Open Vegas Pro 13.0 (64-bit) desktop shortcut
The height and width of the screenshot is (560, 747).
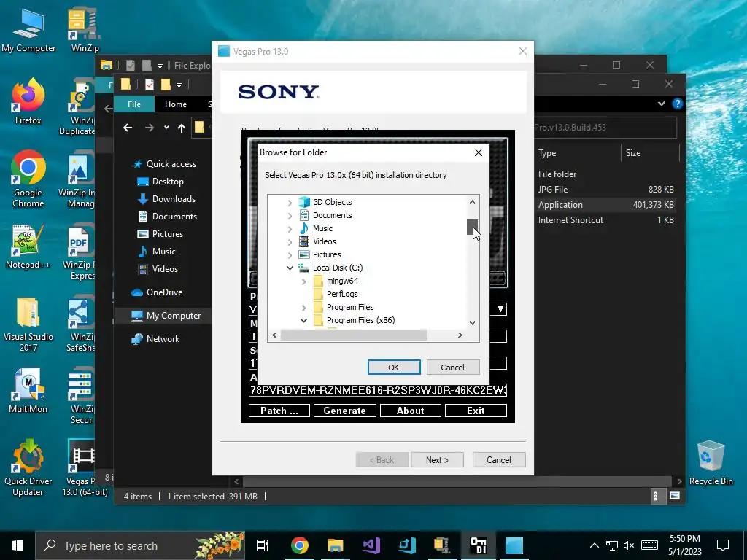tap(81, 467)
